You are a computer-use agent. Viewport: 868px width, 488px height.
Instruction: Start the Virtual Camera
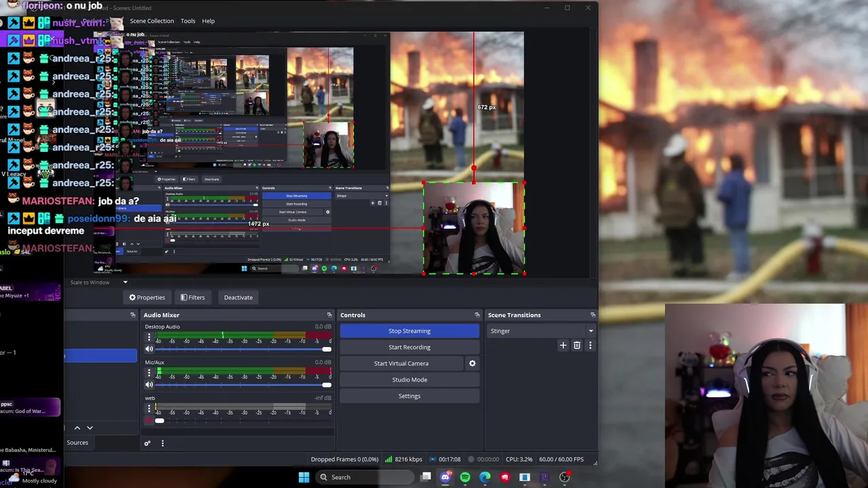[x=401, y=363]
